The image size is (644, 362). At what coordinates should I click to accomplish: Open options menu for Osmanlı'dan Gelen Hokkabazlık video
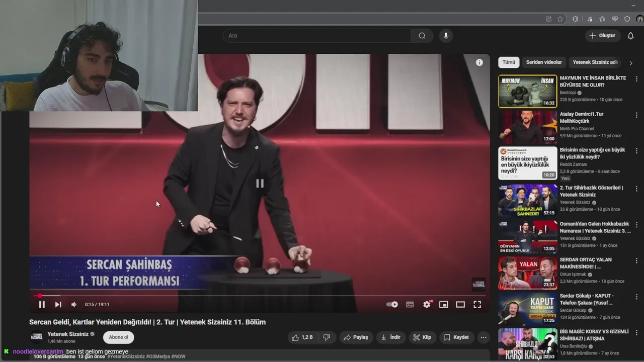point(636,225)
